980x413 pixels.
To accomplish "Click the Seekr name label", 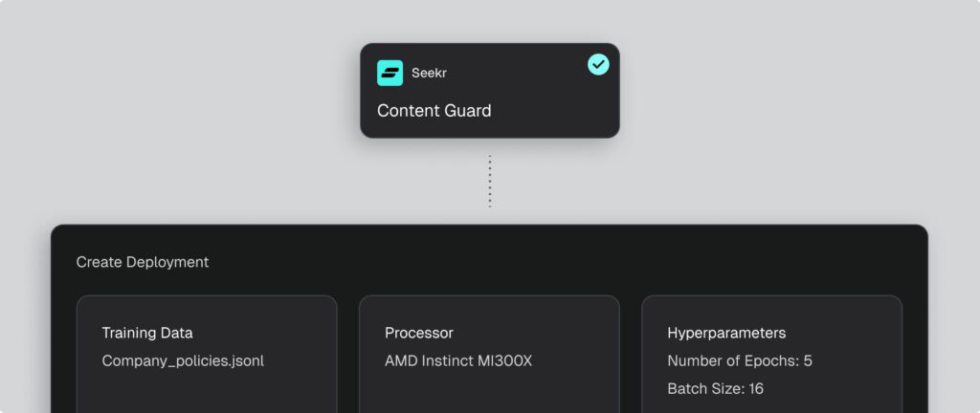I will tap(430, 74).
